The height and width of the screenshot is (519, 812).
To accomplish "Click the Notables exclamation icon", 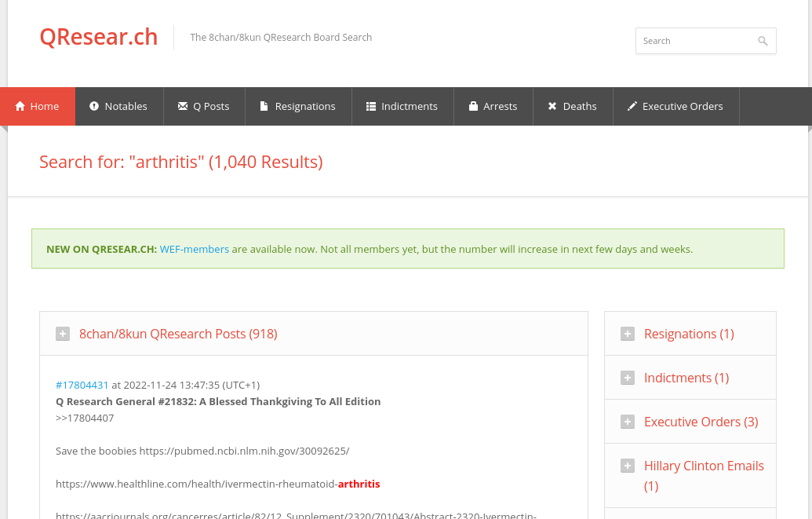I will [x=93, y=106].
